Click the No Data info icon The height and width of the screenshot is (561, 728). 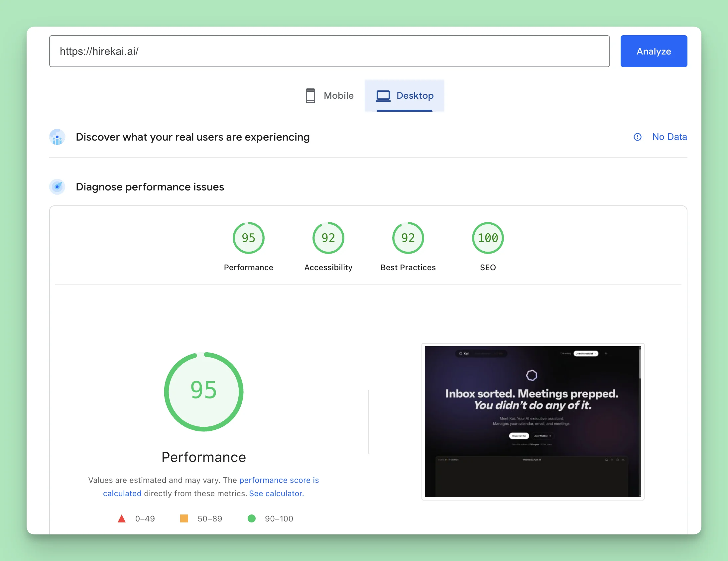(637, 137)
